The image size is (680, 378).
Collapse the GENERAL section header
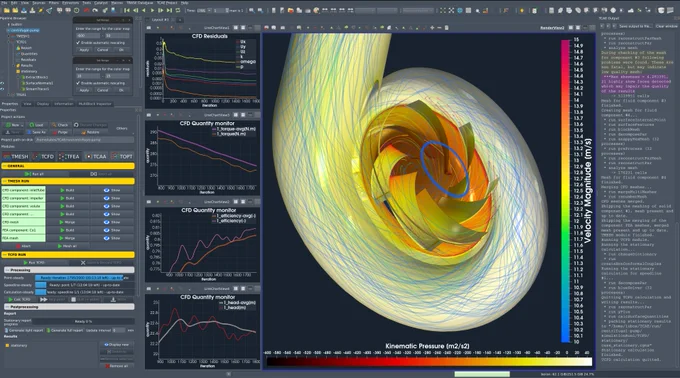(68, 166)
